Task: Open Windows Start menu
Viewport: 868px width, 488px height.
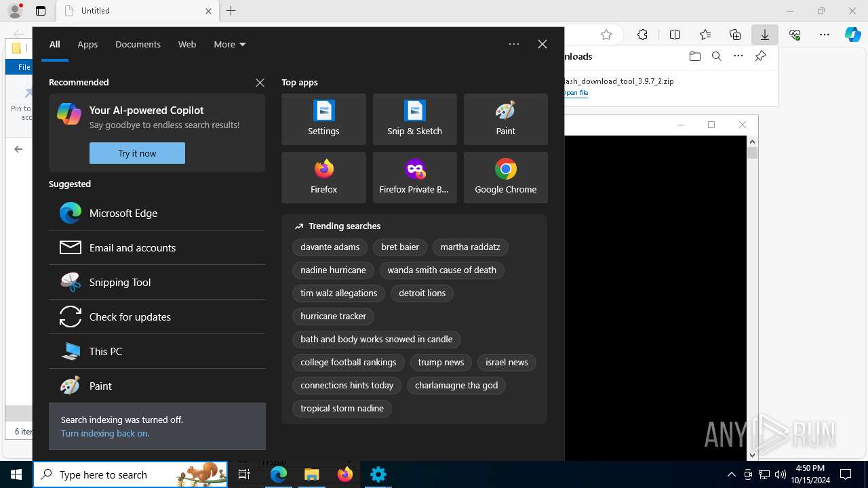Action: pyautogui.click(x=16, y=474)
